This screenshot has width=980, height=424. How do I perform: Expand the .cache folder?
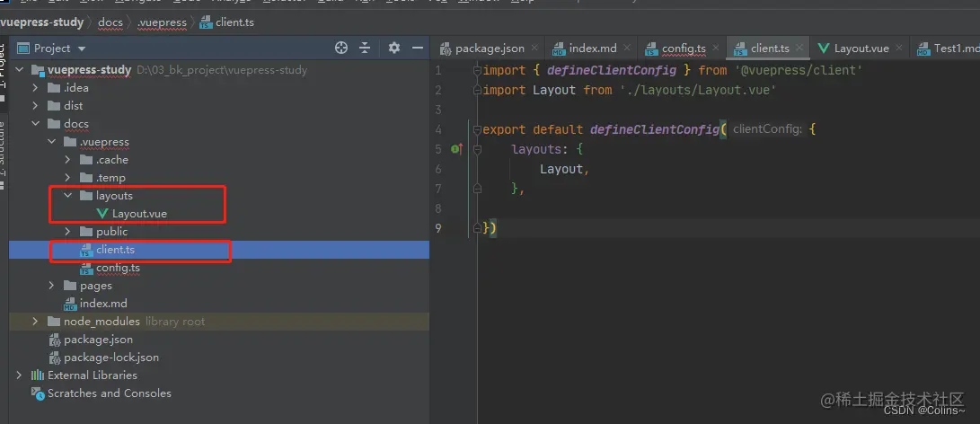(67, 160)
